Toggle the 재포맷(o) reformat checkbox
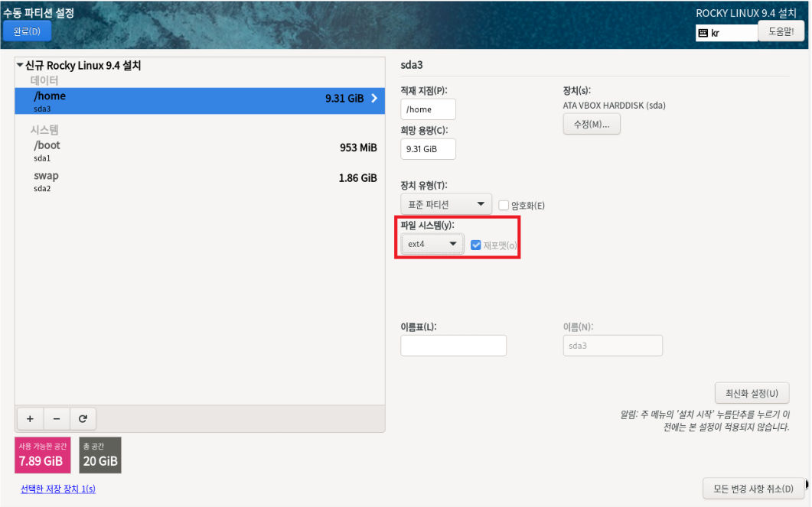 pos(475,245)
